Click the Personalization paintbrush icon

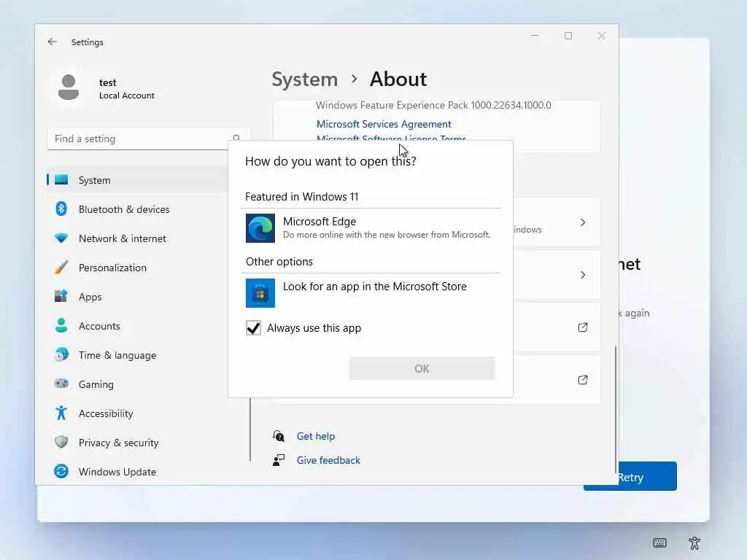click(x=61, y=267)
